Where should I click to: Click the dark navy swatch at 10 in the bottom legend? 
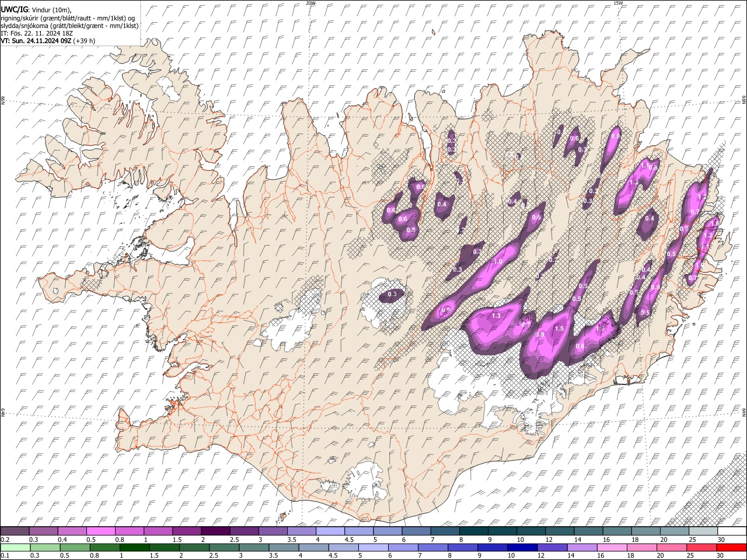coord(522,547)
